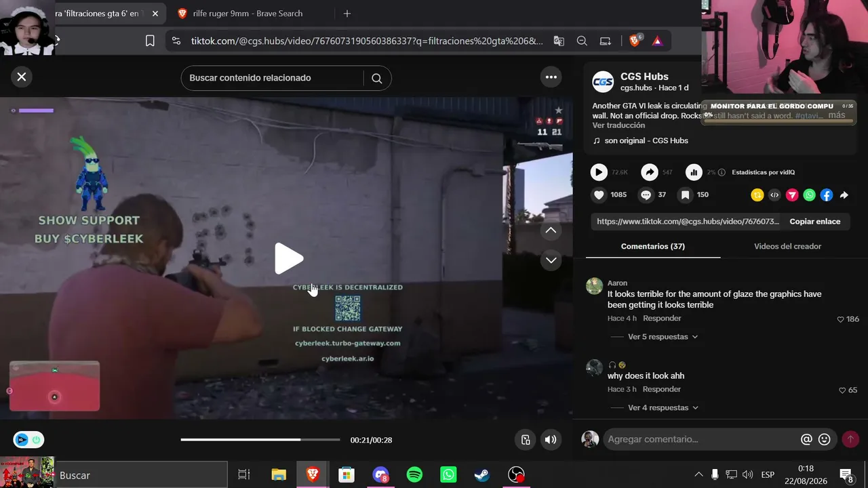Screen dimensions: 868x488
Task: Click the site settings icon in address bar
Action: pyautogui.click(x=176, y=41)
